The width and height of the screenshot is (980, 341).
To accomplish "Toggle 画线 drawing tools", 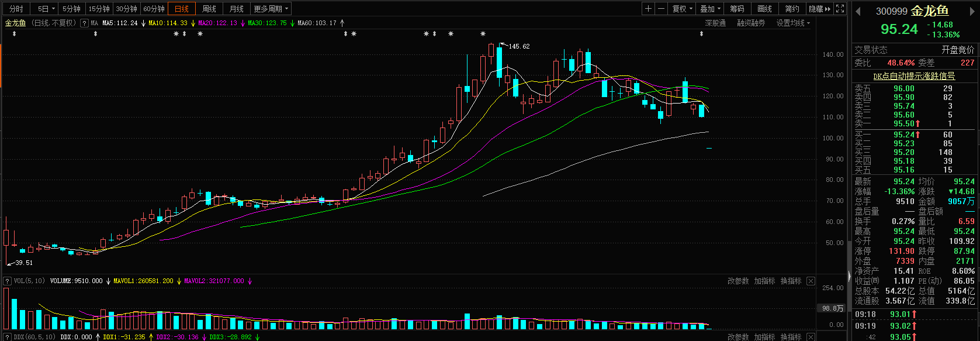I will (764, 9).
